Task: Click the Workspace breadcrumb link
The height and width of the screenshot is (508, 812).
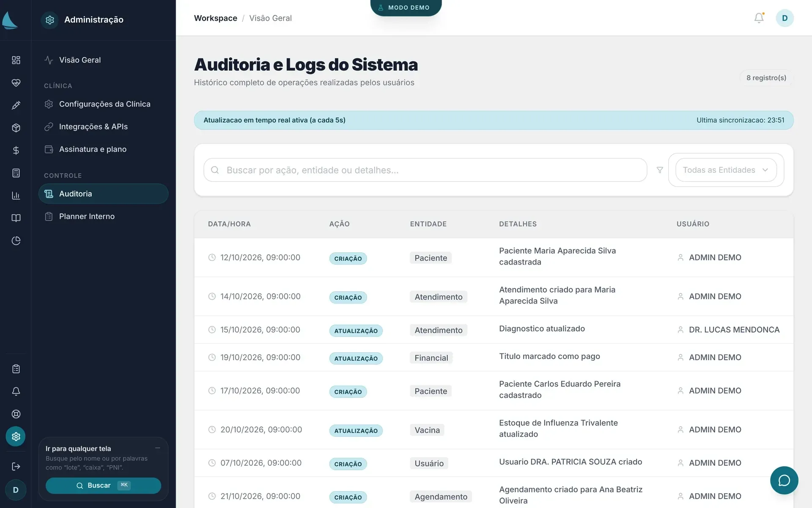Action: (215, 18)
